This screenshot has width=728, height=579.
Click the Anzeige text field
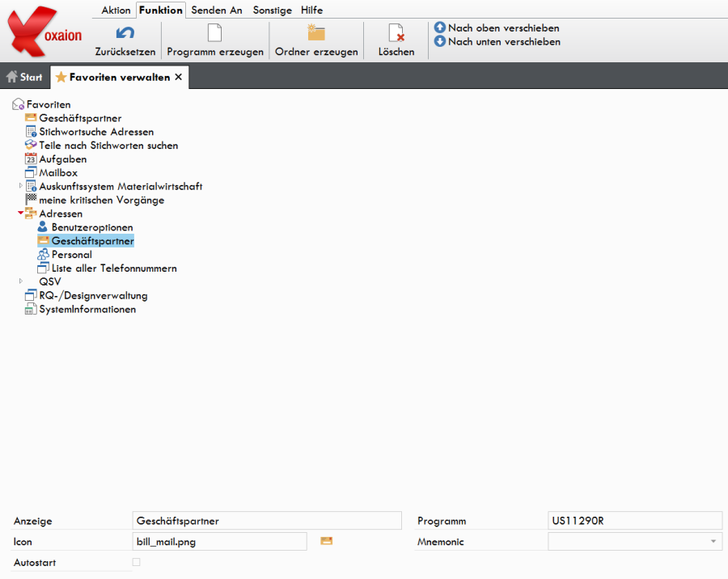pyautogui.click(x=267, y=521)
